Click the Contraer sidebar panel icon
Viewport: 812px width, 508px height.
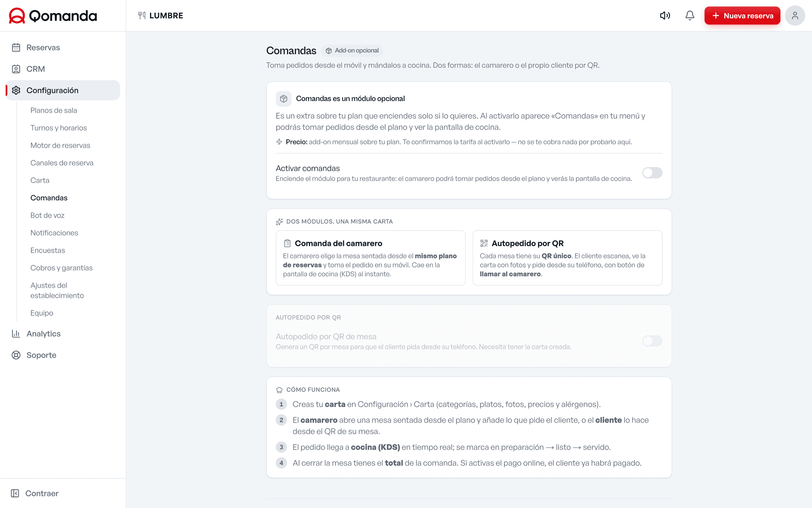tap(15, 493)
